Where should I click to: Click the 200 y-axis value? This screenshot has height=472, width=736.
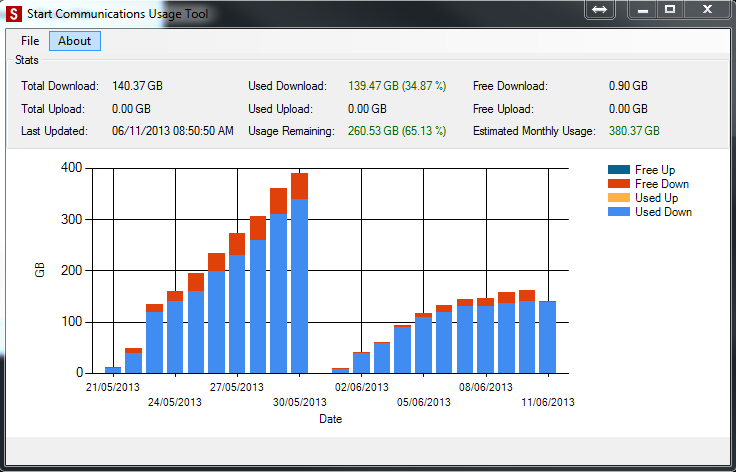click(x=71, y=270)
